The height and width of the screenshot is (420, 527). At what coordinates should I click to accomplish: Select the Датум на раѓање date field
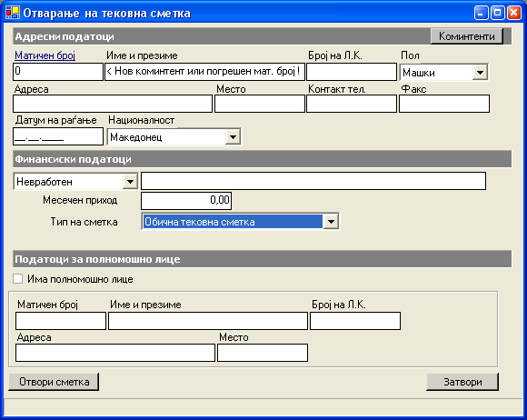(58, 136)
